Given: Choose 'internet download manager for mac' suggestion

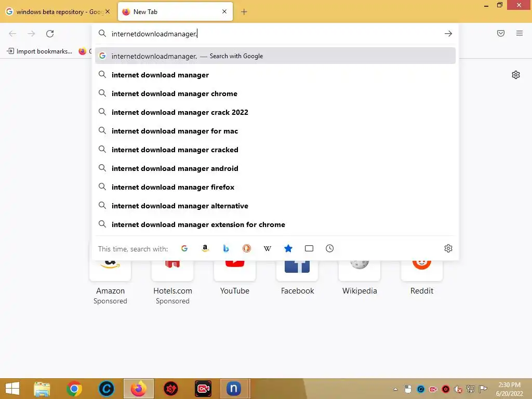Looking at the screenshot, I should coord(275,130).
